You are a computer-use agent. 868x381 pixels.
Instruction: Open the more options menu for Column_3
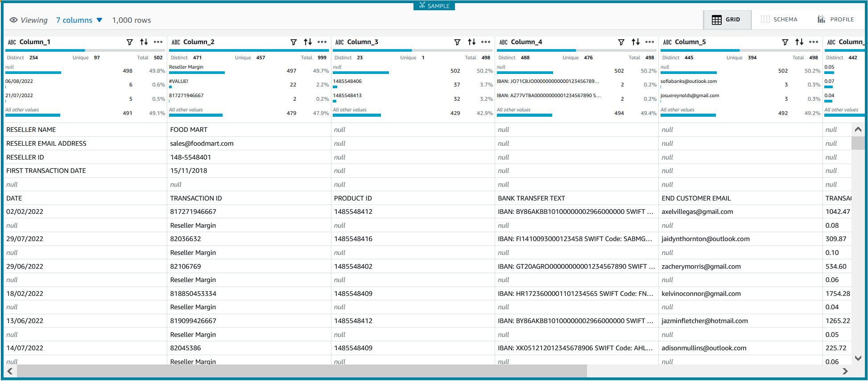point(486,42)
